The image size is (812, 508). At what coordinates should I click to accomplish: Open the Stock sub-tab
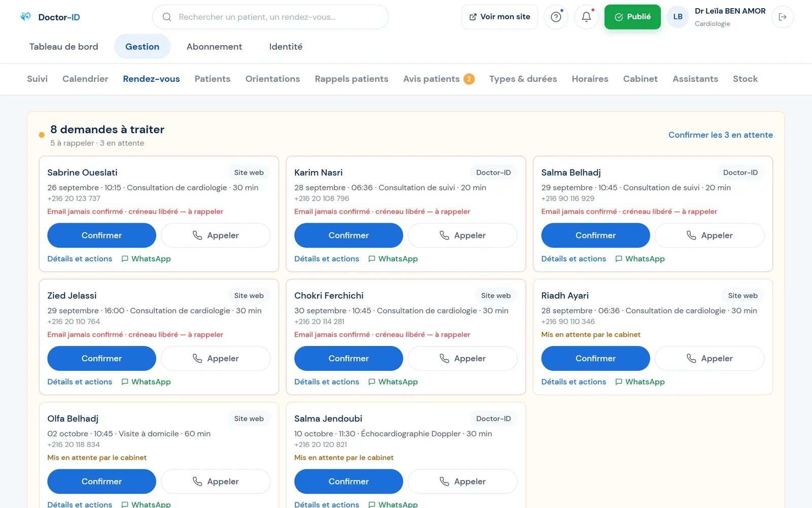[x=745, y=79]
